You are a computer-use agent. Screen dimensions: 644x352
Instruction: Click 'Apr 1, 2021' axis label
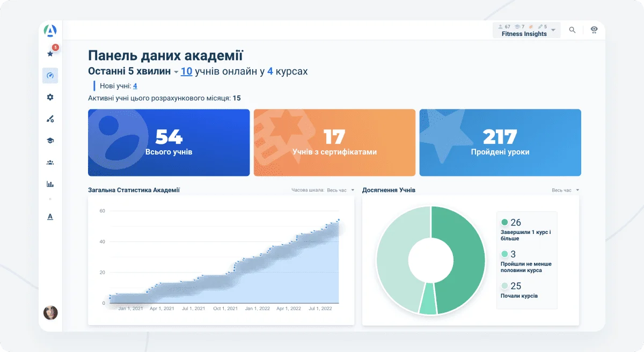click(162, 309)
